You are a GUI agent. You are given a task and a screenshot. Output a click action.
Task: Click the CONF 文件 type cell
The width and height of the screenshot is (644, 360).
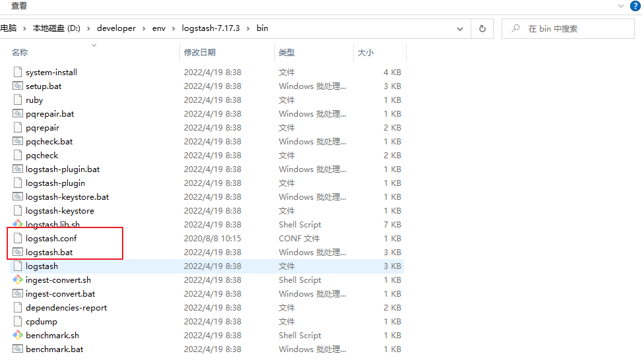point(299,239)
